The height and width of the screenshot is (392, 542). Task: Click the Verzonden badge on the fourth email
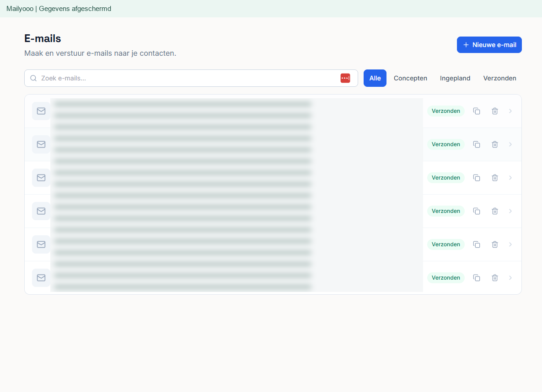coord(446,211)
